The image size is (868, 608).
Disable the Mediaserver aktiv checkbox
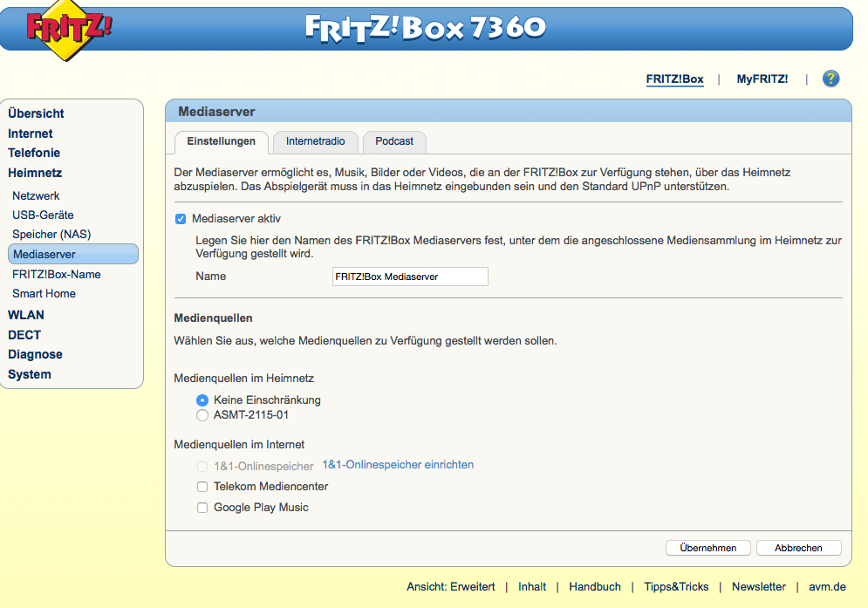pos(181,219)
